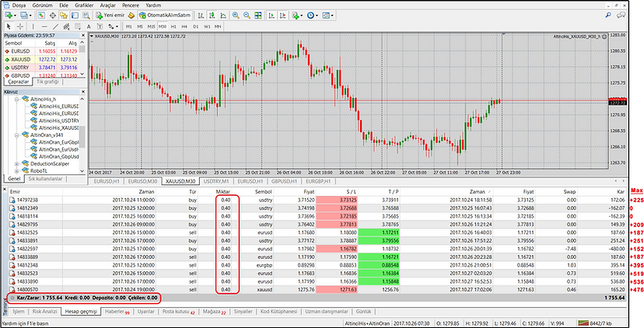Viewport: 644px width, 328px height.
Task: Open the MetaEditor yellow book icon
Action: coord(131,16)
